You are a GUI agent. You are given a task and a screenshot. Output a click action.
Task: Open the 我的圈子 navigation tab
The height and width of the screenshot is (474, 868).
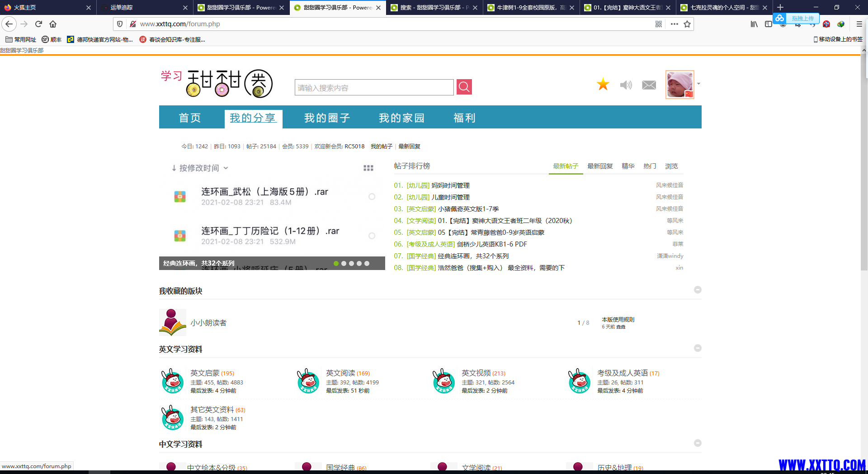(327, 118)
